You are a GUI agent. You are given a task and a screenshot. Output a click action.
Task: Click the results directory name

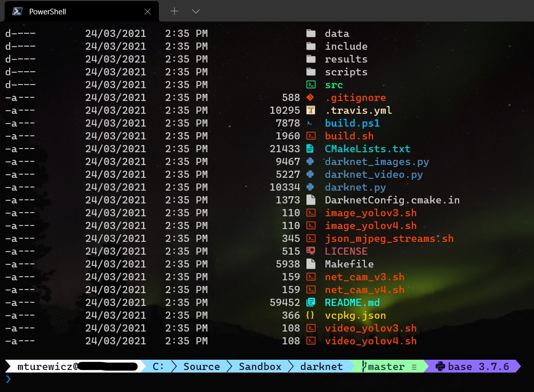point(346,59)
